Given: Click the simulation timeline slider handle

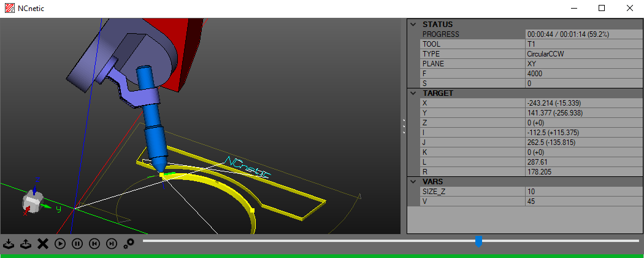Looking at the screenshot, I should [478, 241].
